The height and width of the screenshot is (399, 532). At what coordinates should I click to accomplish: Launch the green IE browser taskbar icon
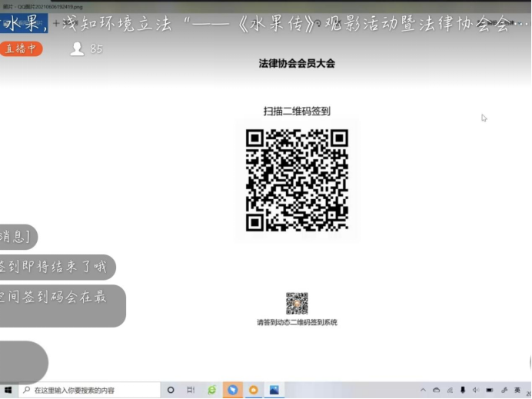212,391
